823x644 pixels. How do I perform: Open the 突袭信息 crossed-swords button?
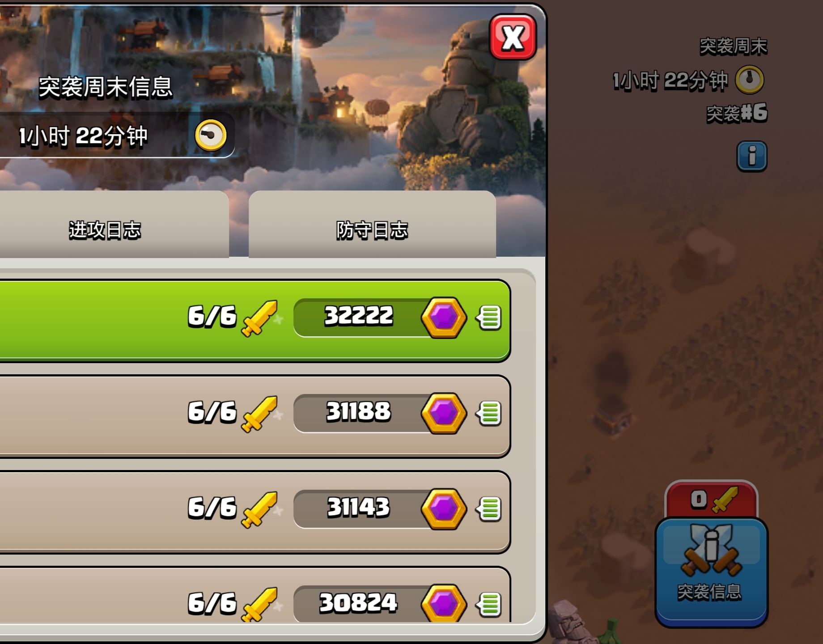711,572
